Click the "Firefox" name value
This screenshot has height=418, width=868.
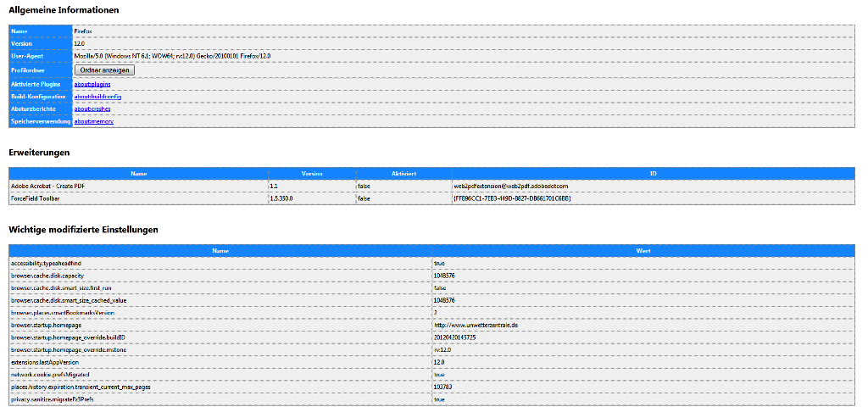coord(83,31)
